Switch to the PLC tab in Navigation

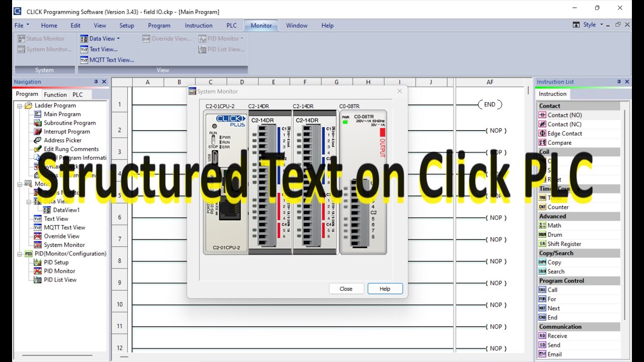(77, 95)
